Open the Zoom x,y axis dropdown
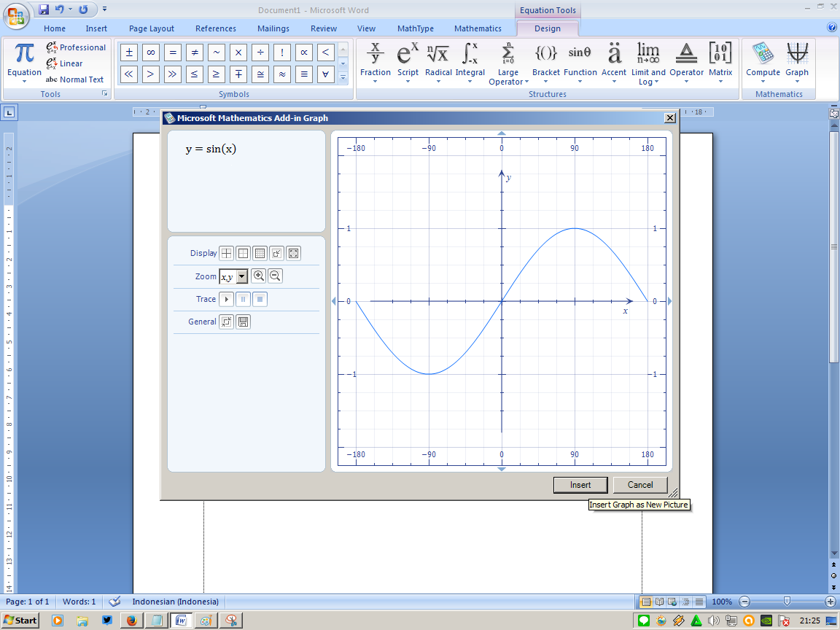 241,276
